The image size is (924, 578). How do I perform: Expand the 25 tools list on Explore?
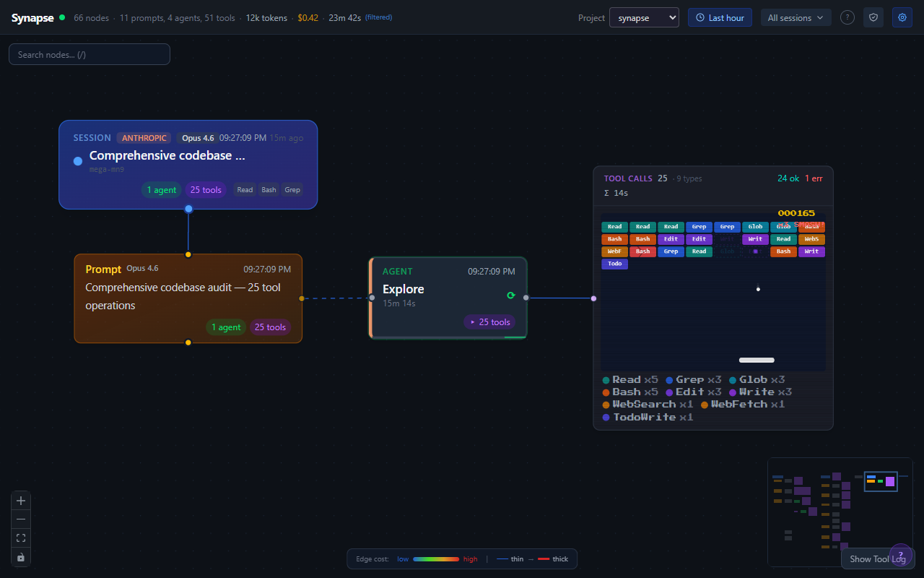point(489,322)
